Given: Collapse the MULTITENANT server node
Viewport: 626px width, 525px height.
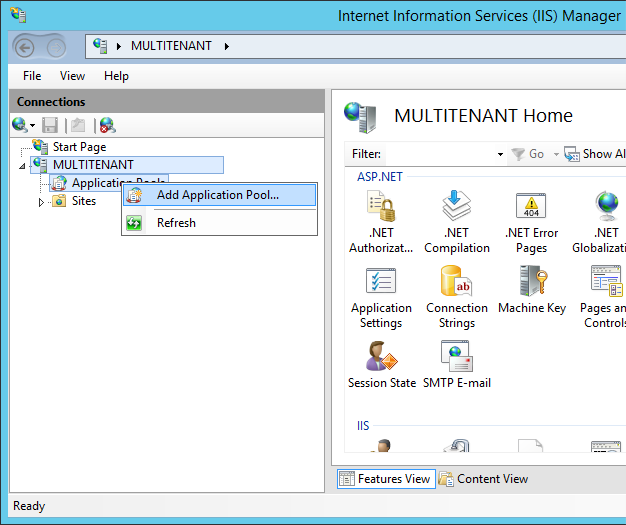Looking at the screenshot, I should (x=22, y=166).
